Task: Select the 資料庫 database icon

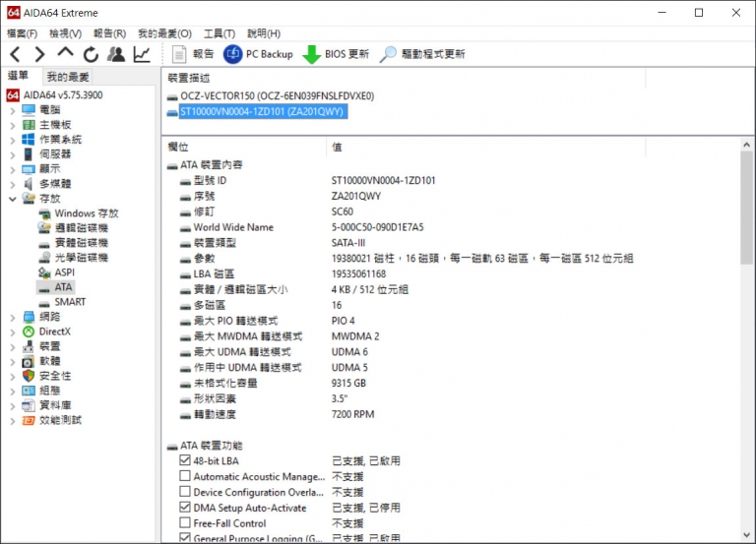Action: tap(29, 405)
